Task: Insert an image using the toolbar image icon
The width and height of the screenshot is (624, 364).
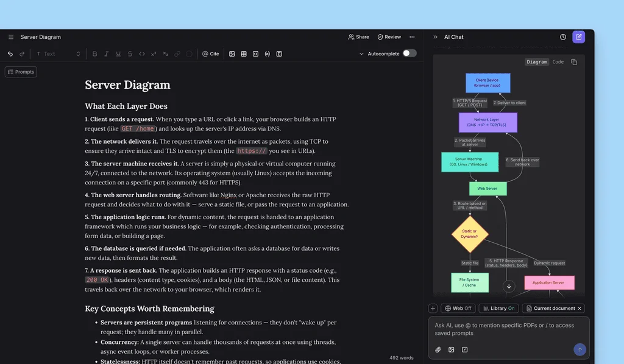Action: click(x=232, y=54)
